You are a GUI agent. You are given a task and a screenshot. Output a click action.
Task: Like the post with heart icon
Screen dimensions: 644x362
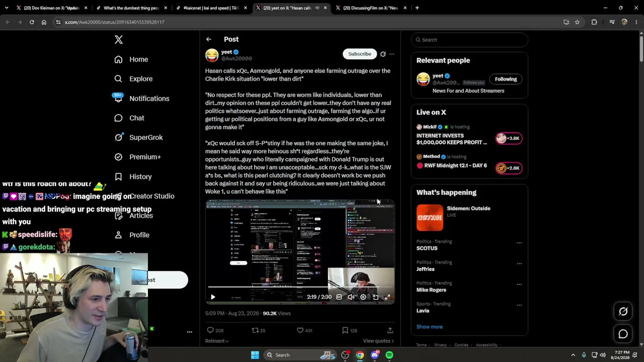[x=300, y=330]
